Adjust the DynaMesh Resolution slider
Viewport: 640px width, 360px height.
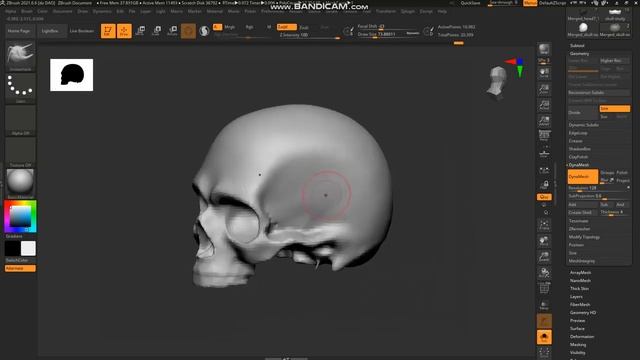pos(599,188)
